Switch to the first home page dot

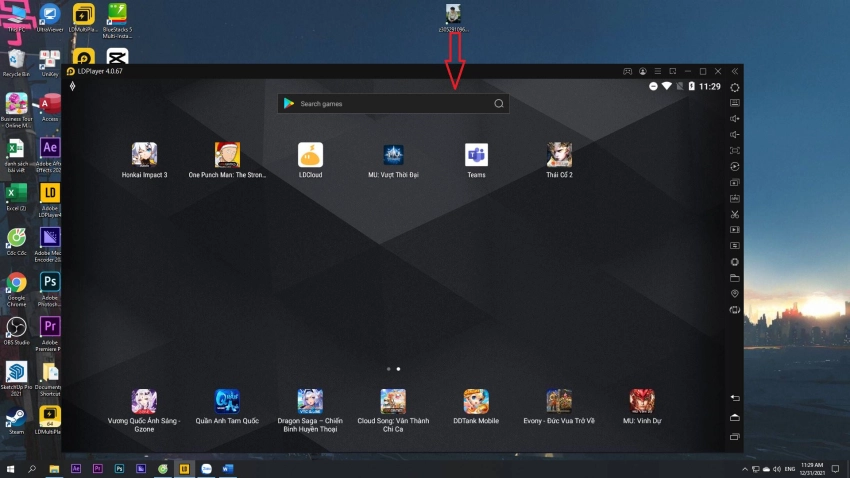coord(388,369)
